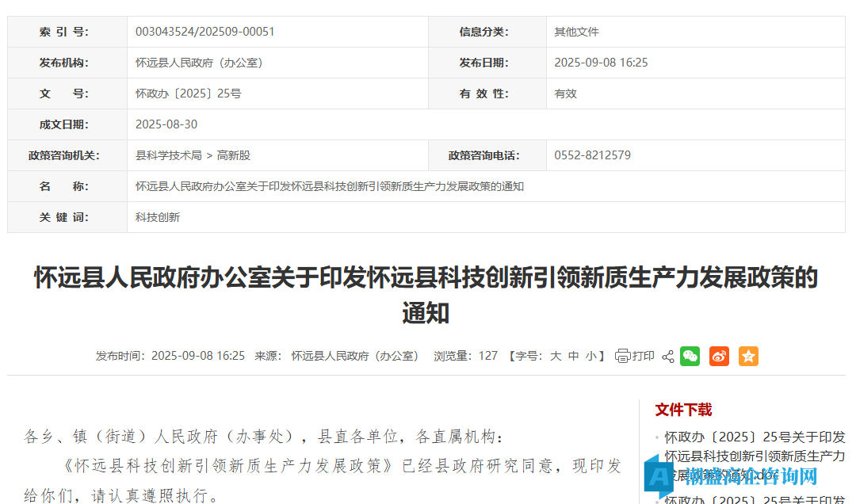
Task: Share to Weibo using the red icon
Action: [719, 356]
